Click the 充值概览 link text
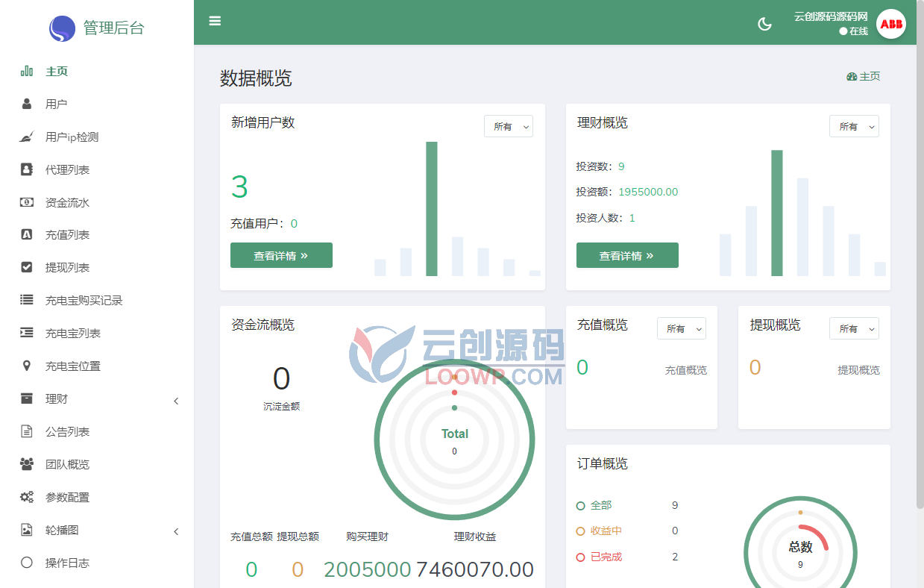The height and width of the screenshot is (588, 924). coord(686,370)
